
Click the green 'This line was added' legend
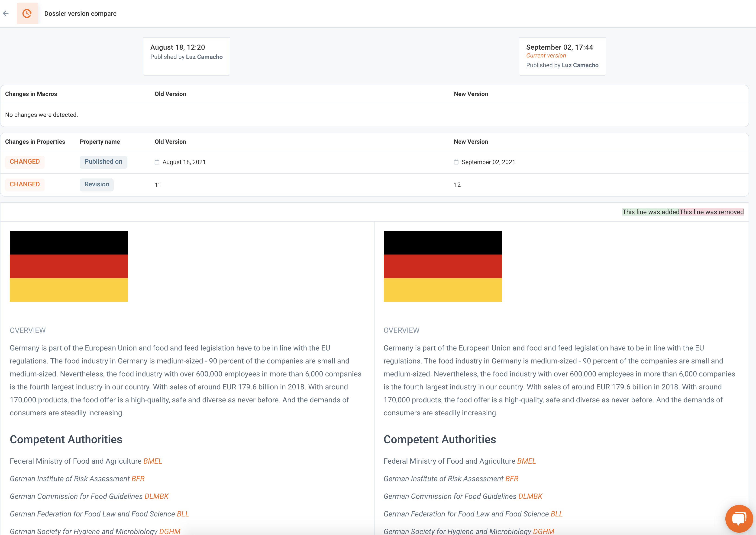pyautogui.click(x=650, y=212)
